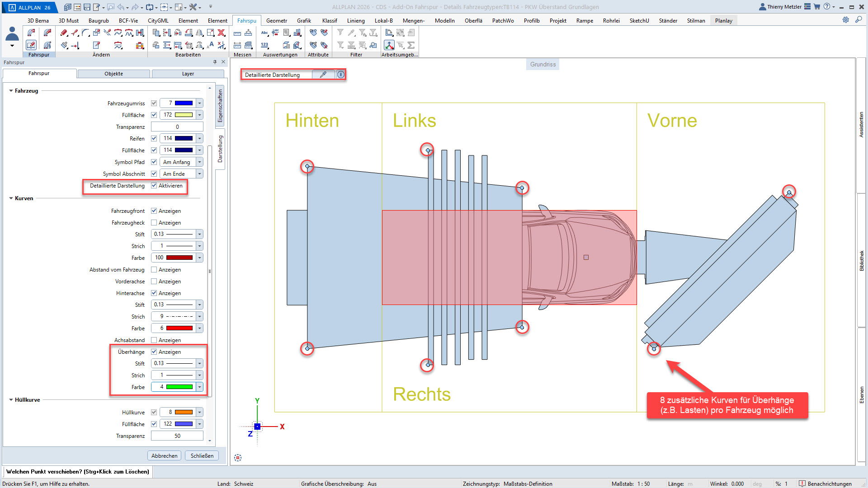Image resolution: width=868 pixels, height=488 pixels.
Task: Disable Detaillierte Darstellung Aktivieren checkbox
Action: (154, 186)
